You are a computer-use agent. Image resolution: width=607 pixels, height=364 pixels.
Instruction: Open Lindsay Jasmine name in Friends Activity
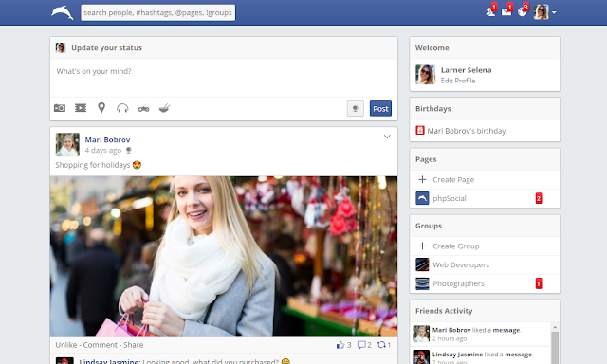(x=457, y=355)
